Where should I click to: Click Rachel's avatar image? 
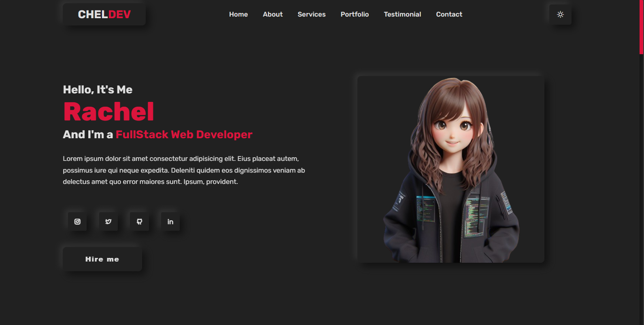[x=451, y=169]
